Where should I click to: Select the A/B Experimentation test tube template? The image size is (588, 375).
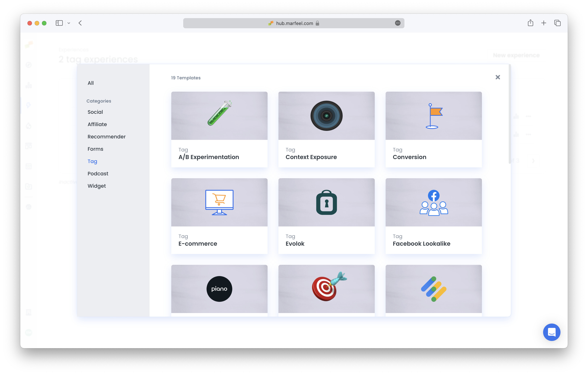219,130
